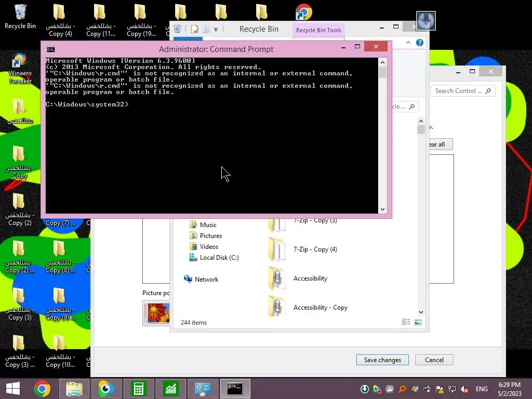532x399 pixels.
Task: Open the green chart app on taskbar
Action: tap(170, 389)
